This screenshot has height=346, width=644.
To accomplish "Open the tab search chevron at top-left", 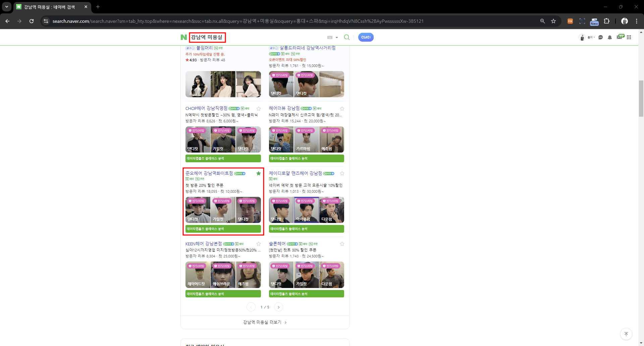I will coord(7,7).
